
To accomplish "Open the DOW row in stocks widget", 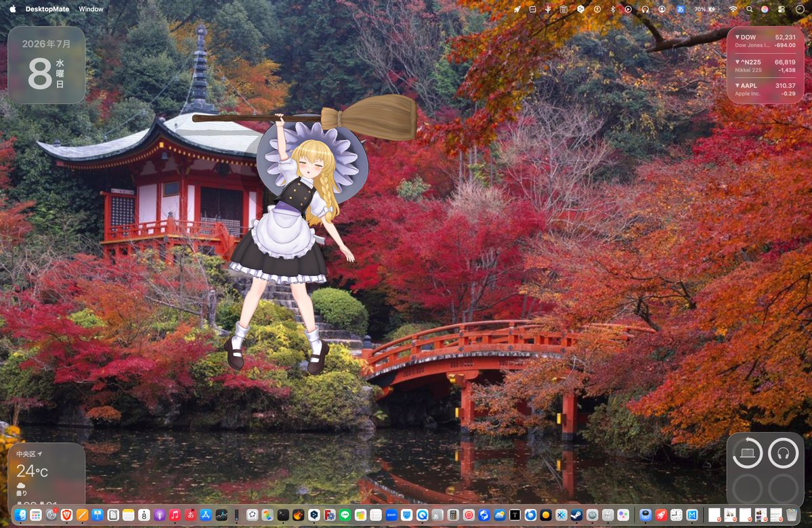I will 765,41.
